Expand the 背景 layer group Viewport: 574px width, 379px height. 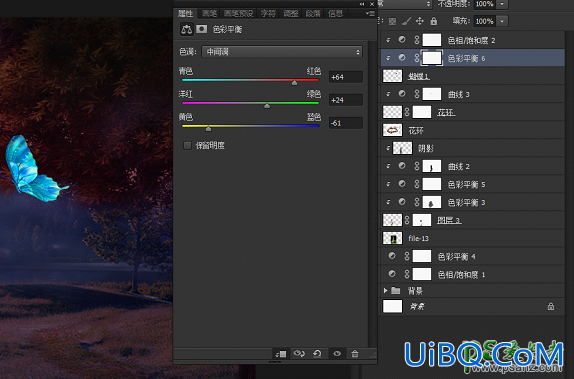(x=385, y=291)
